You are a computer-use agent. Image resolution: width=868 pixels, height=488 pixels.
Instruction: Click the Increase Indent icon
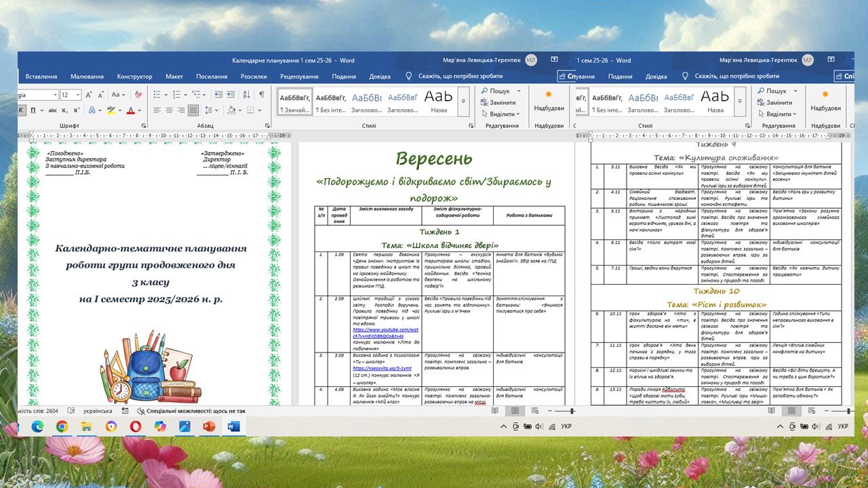pos(231,95)
